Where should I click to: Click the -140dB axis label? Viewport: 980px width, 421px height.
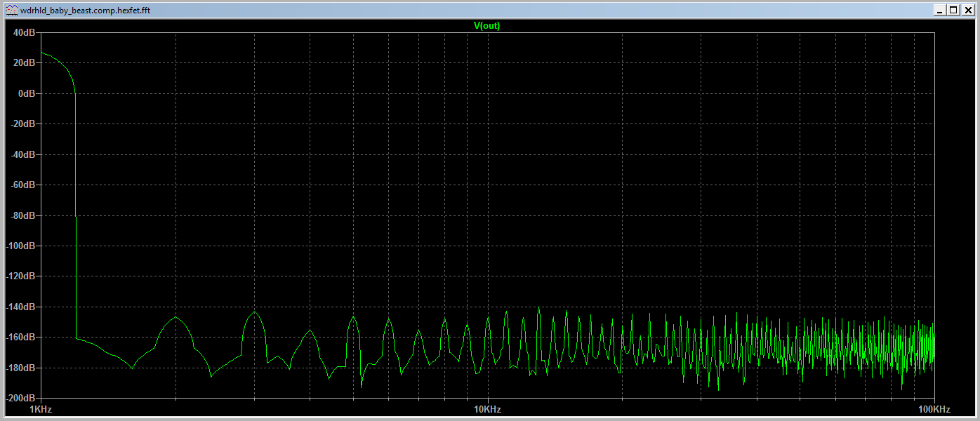pyautogui.click(x=21, y=307)
